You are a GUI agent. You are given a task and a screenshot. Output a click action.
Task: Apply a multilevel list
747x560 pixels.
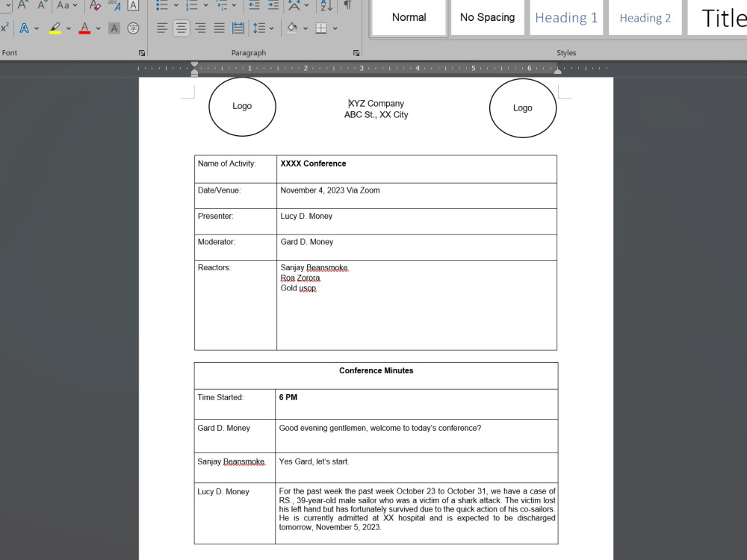point(222,5)
